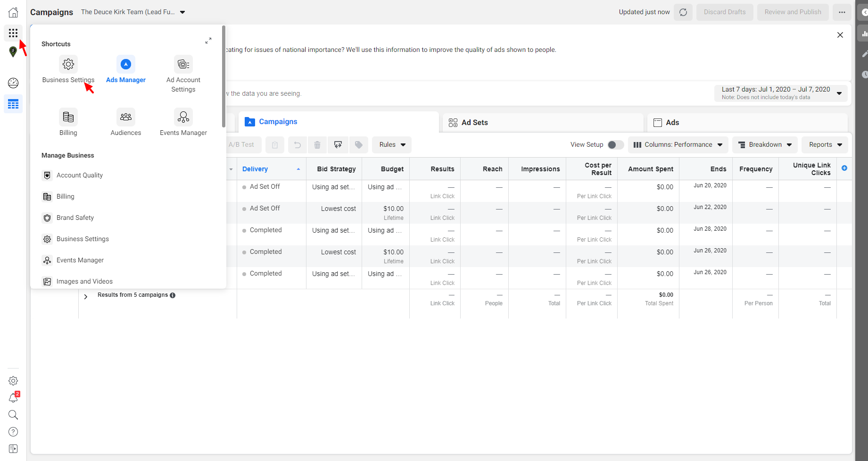
Task: Open the collapse sidebar icon at the bottom of the left sidebar
Action: [x=13, y=449]
